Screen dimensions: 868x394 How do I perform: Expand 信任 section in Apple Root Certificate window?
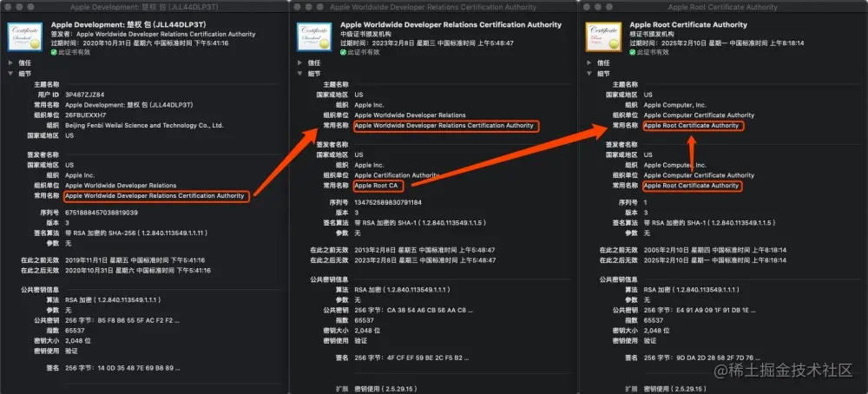click(x=590, y=63)
